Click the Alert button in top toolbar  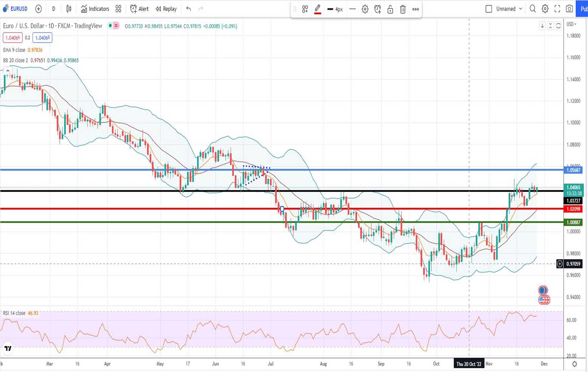pyautogui.click(x=139, y=9)
